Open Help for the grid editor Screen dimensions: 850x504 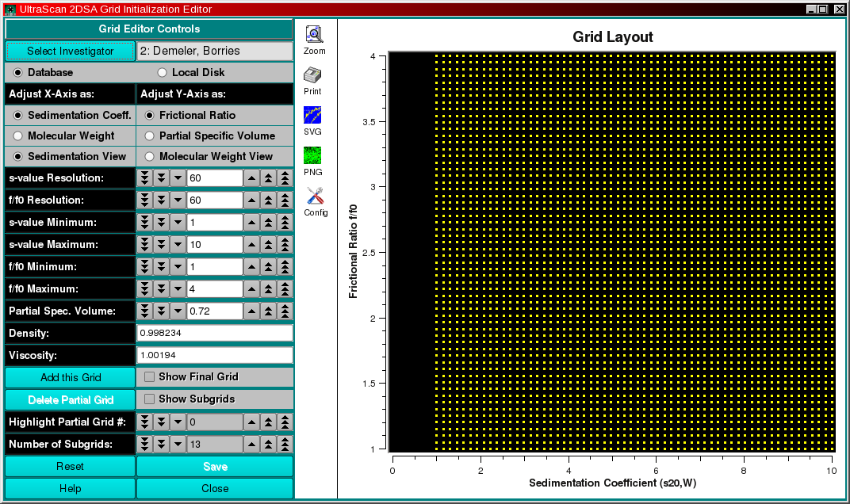click(x=71, y=489)
